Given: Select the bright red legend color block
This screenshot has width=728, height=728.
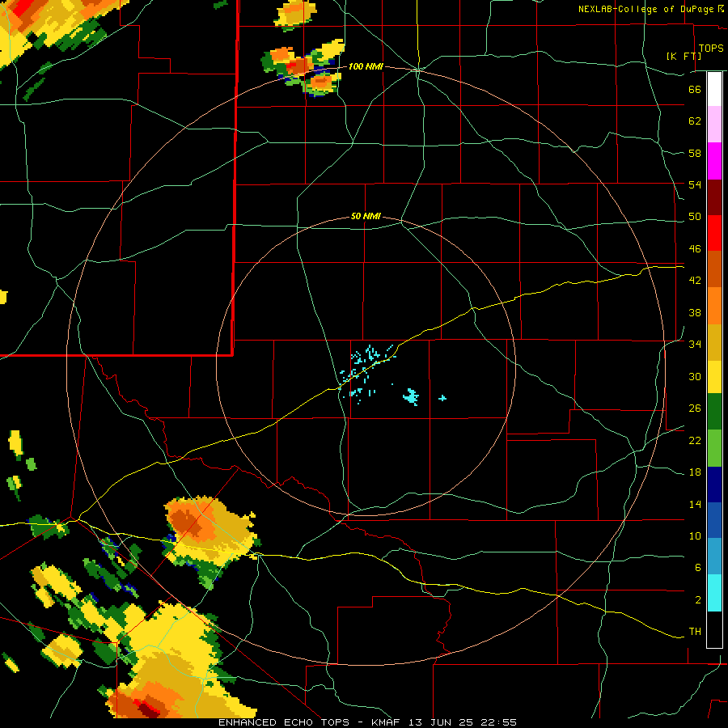Looking at the screenshot, I should 714,233.
